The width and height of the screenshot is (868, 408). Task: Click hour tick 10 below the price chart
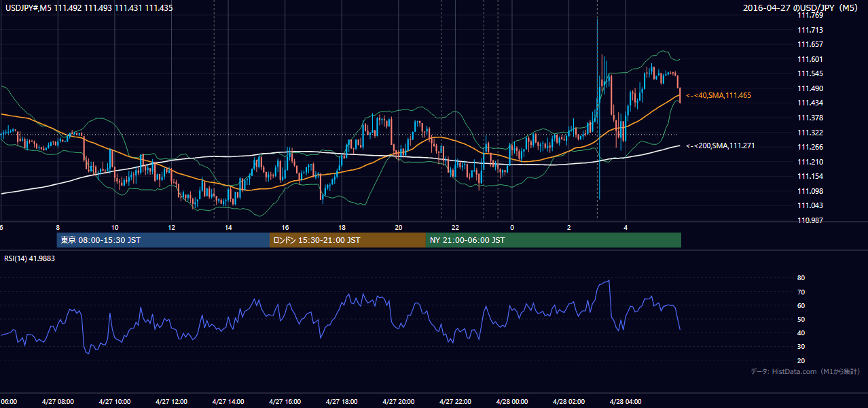click(x=115, y=227)
